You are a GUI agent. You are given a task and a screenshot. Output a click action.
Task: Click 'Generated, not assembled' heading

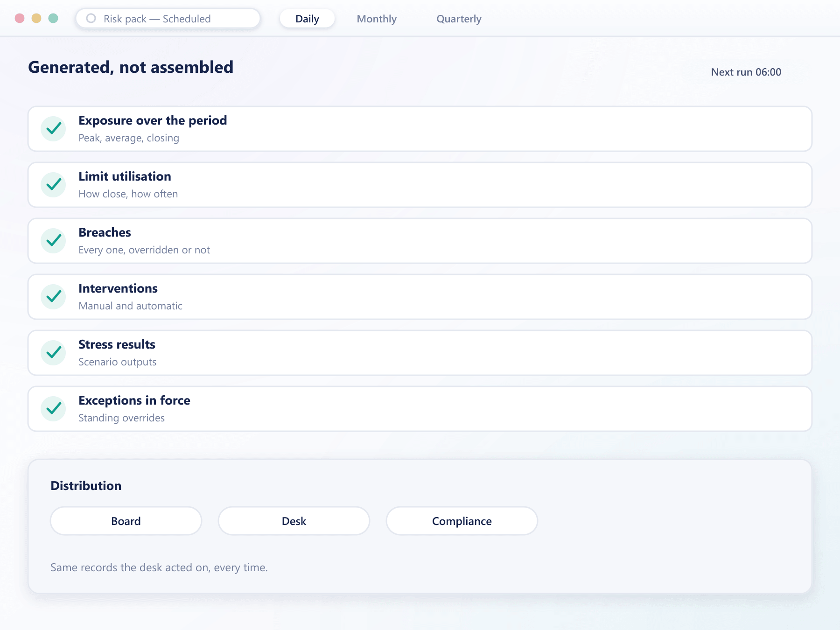tap(131, 67)
